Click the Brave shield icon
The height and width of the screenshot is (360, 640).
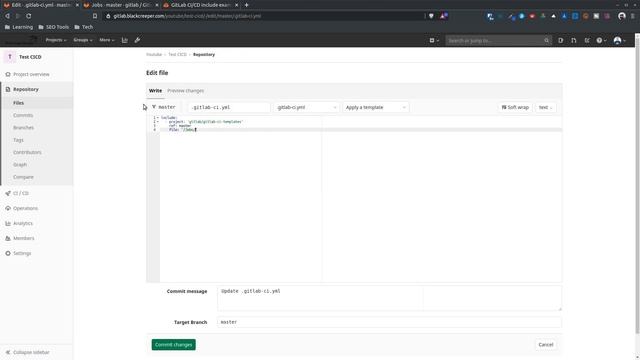click(431, 16)
